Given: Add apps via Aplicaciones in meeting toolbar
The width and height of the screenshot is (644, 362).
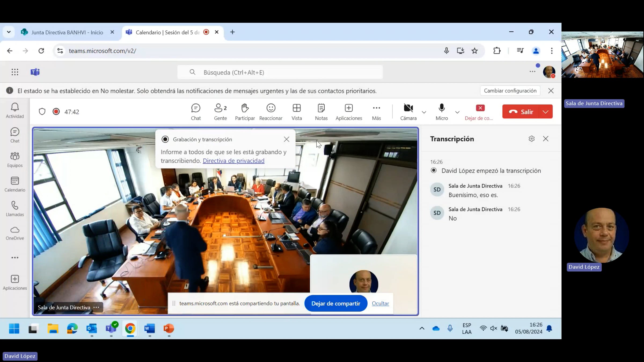Looking at the screenshot, I should 349,112.
